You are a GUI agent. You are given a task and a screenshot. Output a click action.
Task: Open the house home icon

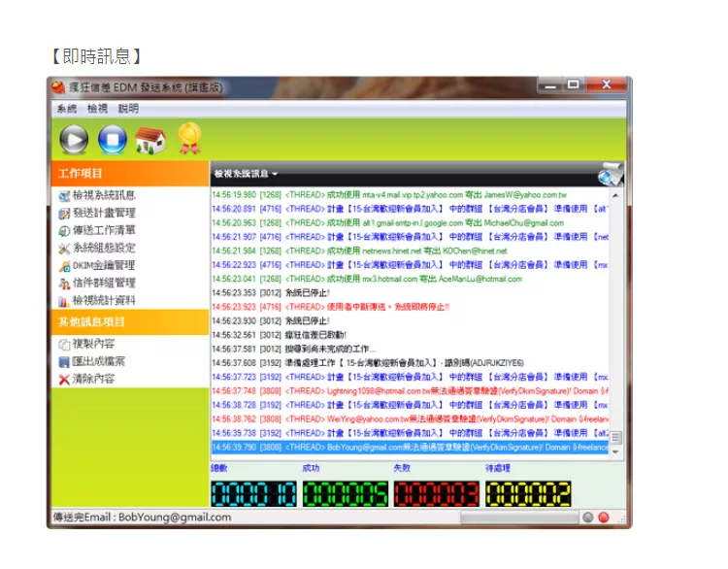[149, 140]
